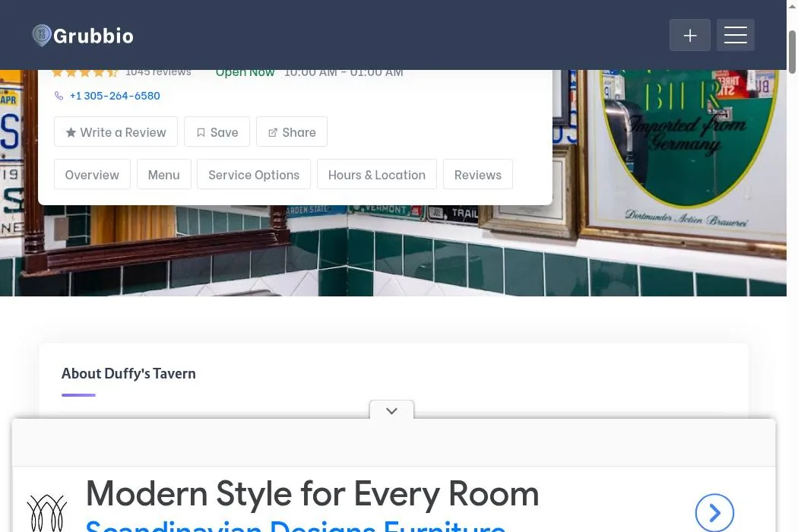Click the blue circled arrow on ad

coord(714,513)
